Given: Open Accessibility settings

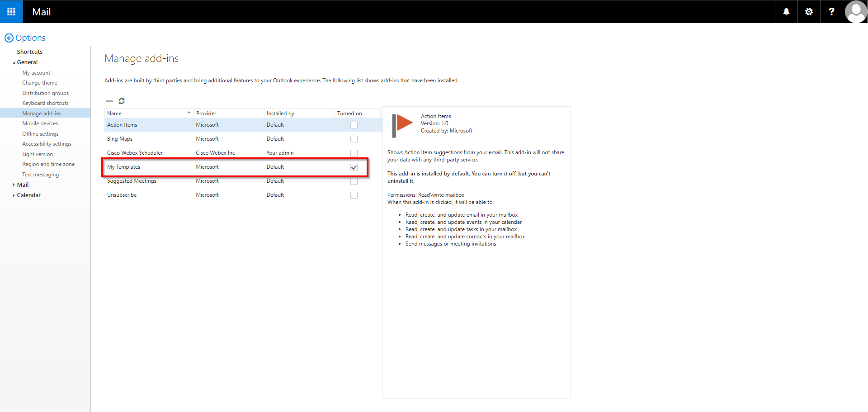Looking at the screenshot, I should [x=47, y=143].
